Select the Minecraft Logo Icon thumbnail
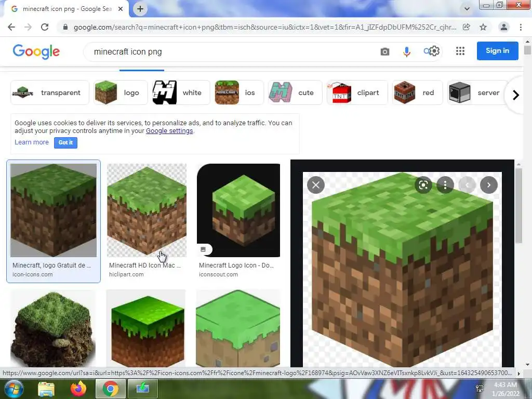The height and width of the screenshot is (399, 532). 238,210
